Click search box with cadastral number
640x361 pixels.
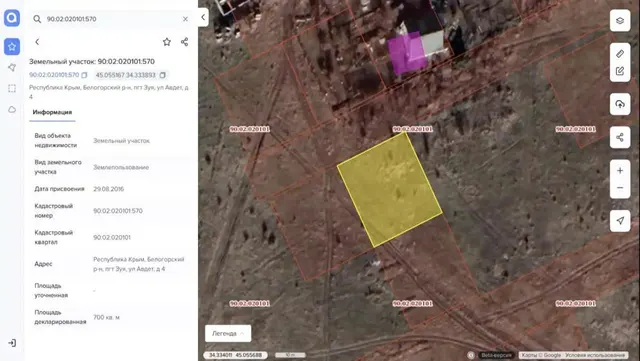(x=111, y=19)
